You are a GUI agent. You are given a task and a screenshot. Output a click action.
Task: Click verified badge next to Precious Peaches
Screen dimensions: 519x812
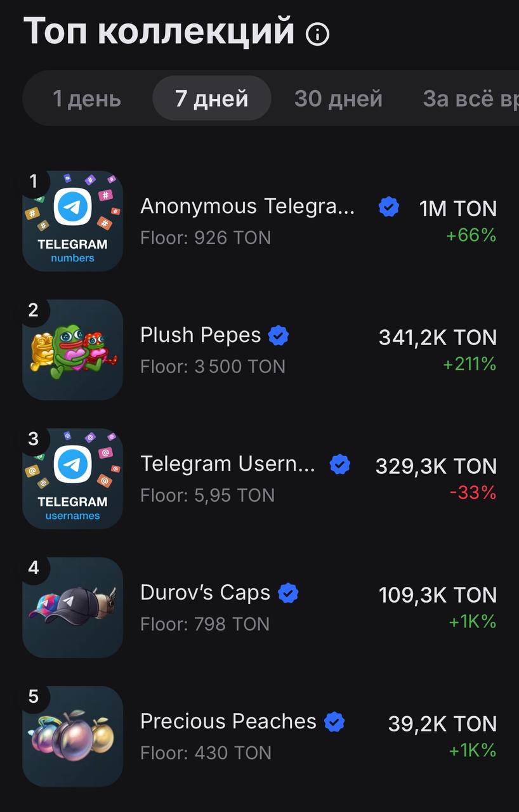pyautogui.click(x=334, y=722)
